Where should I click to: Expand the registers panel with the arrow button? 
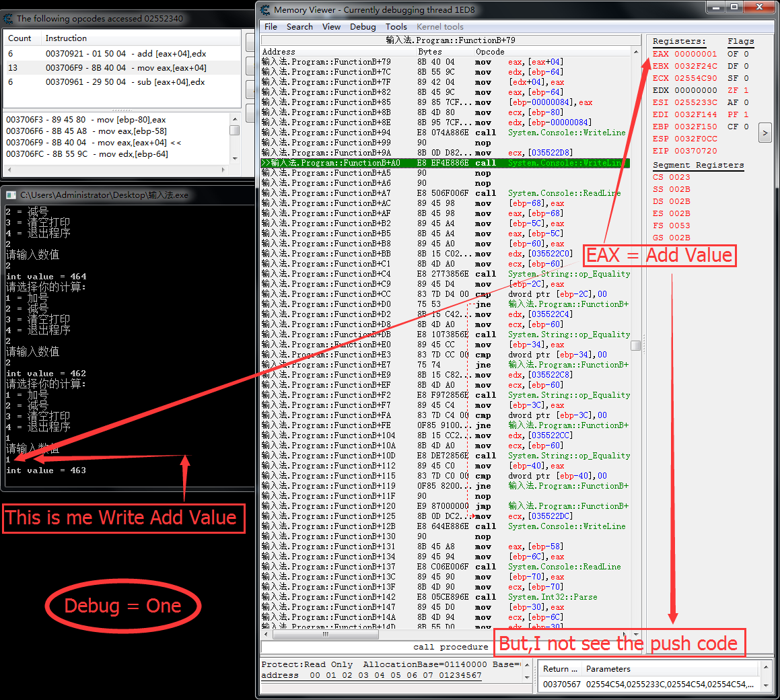765,133
